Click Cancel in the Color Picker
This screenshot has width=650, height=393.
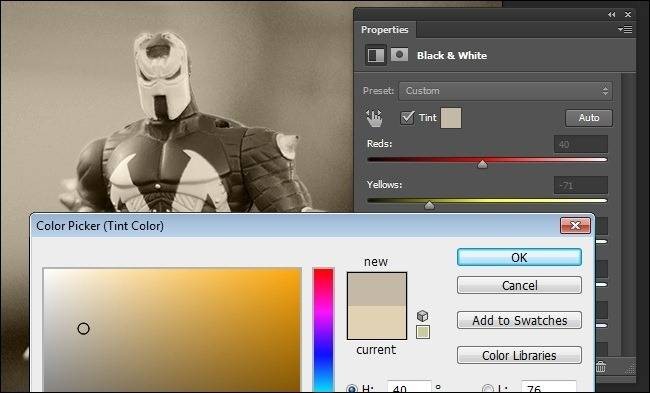click(519, 285)
